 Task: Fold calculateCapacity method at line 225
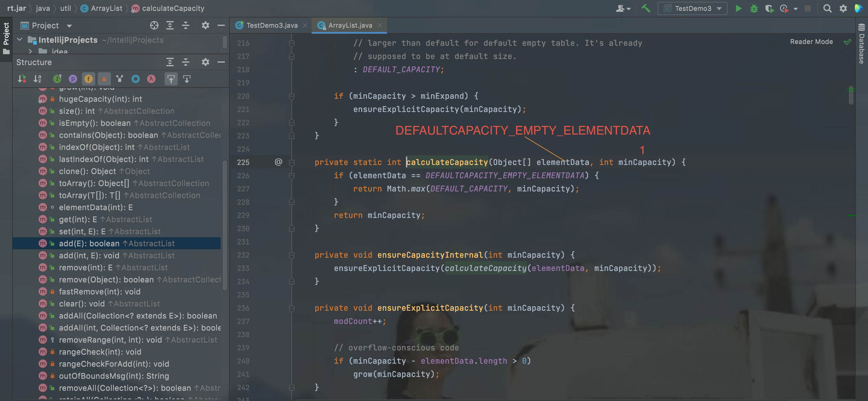pos(292,162)
